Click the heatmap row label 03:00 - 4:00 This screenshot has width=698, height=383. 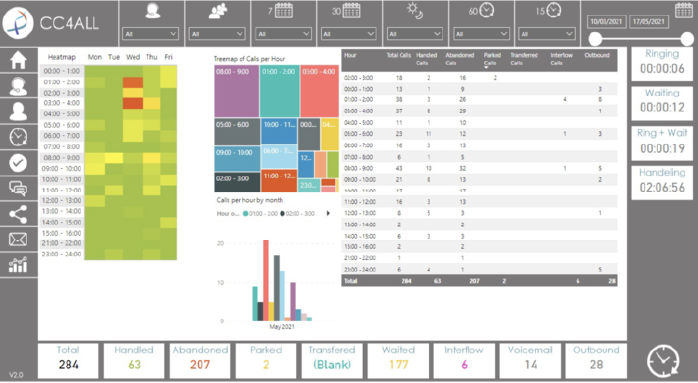pyautogui.click(x=62, y=103)
